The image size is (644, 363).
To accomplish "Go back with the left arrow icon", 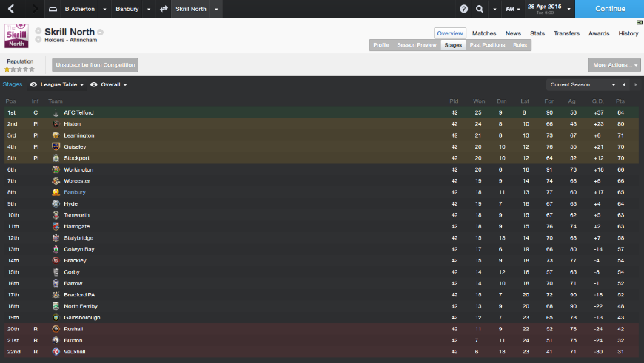I will [x=11, y=9].
